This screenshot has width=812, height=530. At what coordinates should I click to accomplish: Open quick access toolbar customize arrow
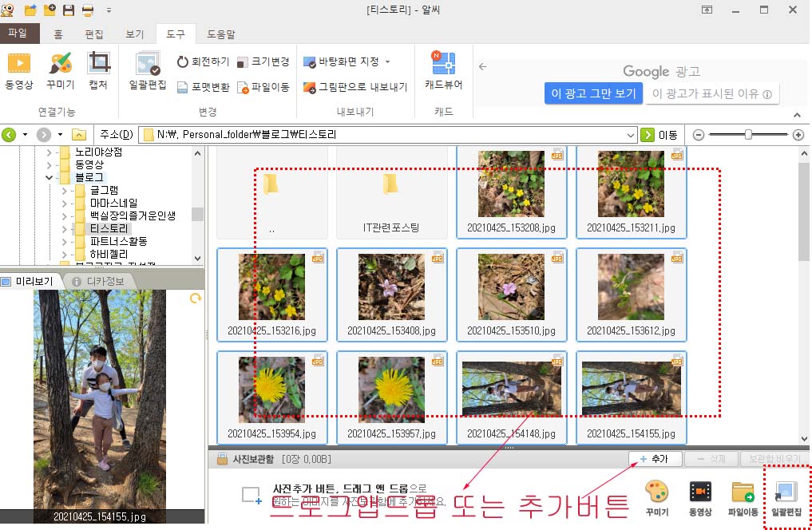(x=109, y=10)
